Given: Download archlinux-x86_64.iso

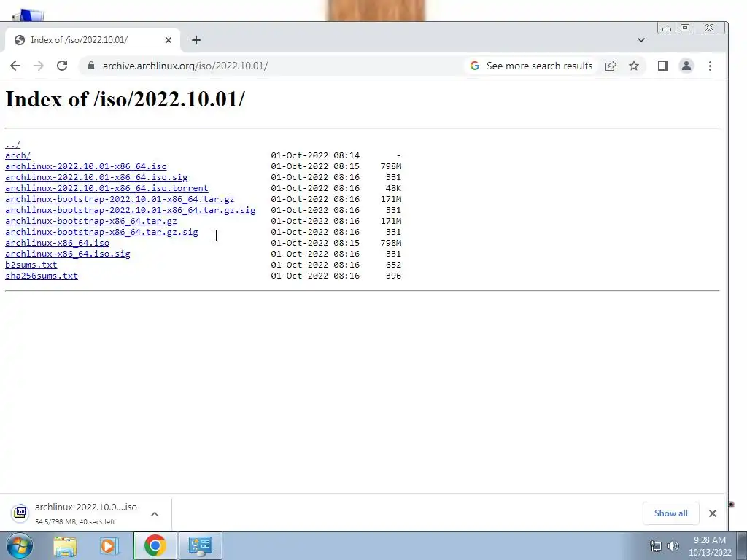Looking at the screenshot, I should click(x=57, y=243).
